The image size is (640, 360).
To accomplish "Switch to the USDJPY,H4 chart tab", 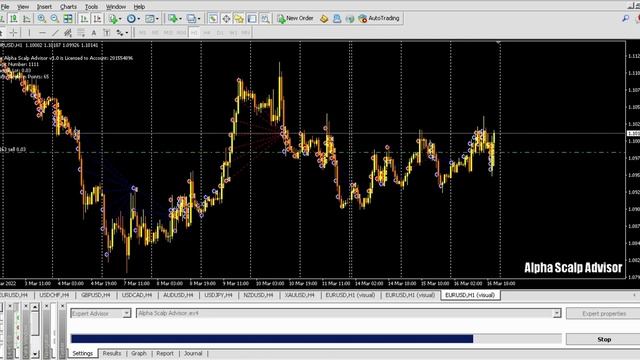I will (x=218, y=295).
